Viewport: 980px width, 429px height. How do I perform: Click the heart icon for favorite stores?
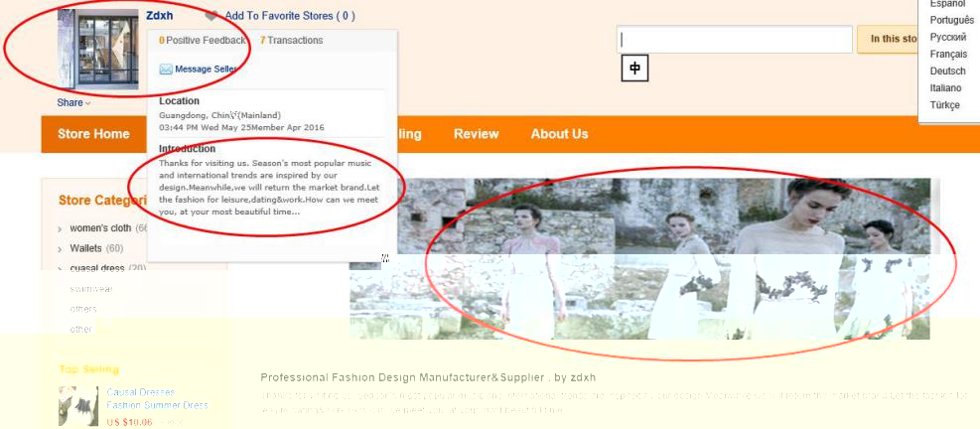212,16
